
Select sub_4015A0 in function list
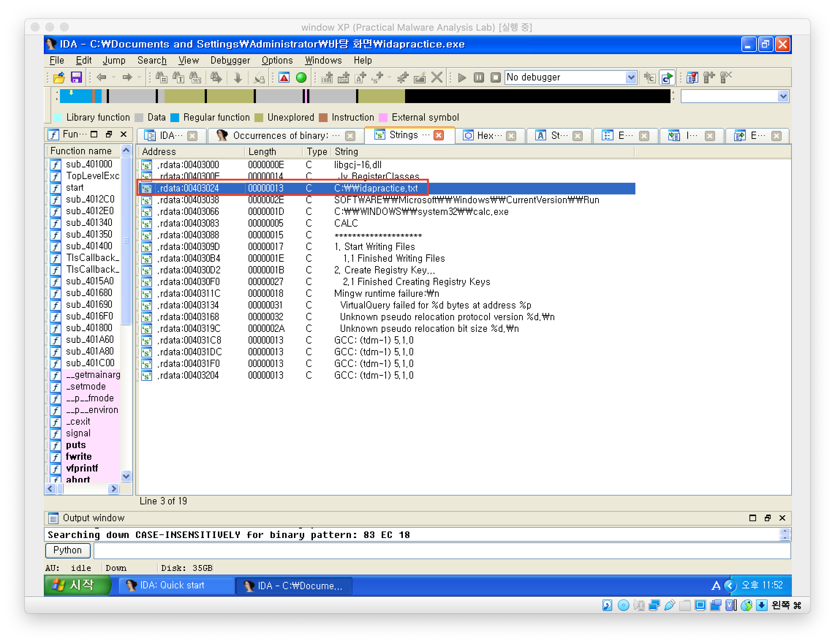(90, 282)
